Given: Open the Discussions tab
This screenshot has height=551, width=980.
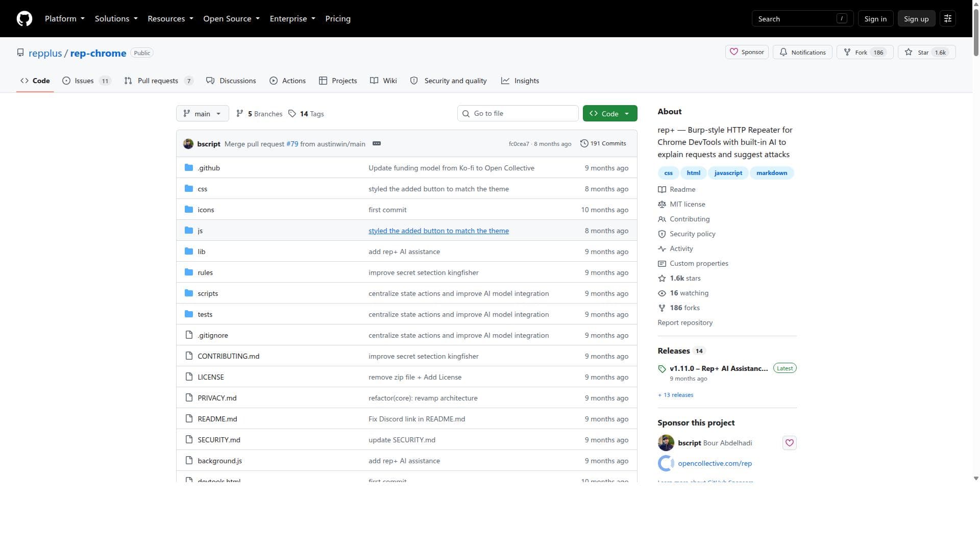Looking at the screenshot, I should (231, 81).
